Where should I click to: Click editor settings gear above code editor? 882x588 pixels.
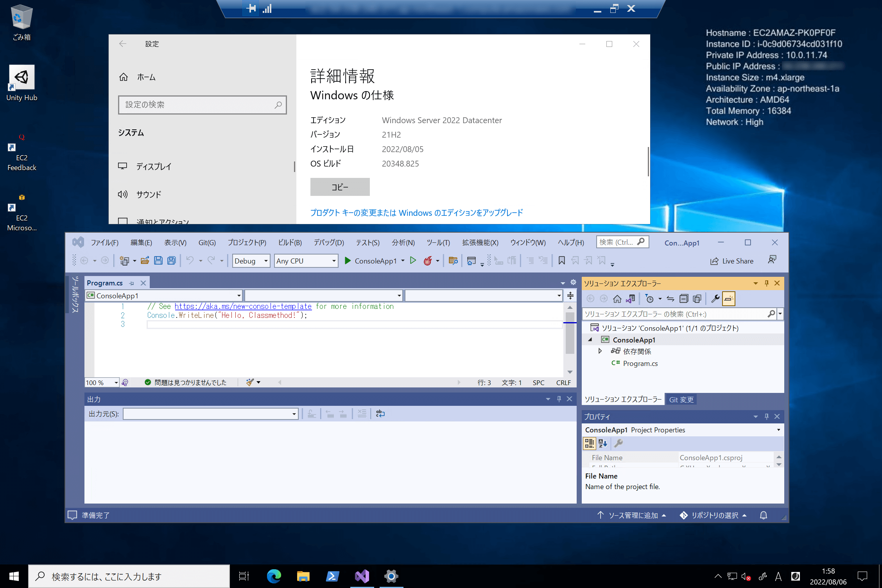[574, 282]
